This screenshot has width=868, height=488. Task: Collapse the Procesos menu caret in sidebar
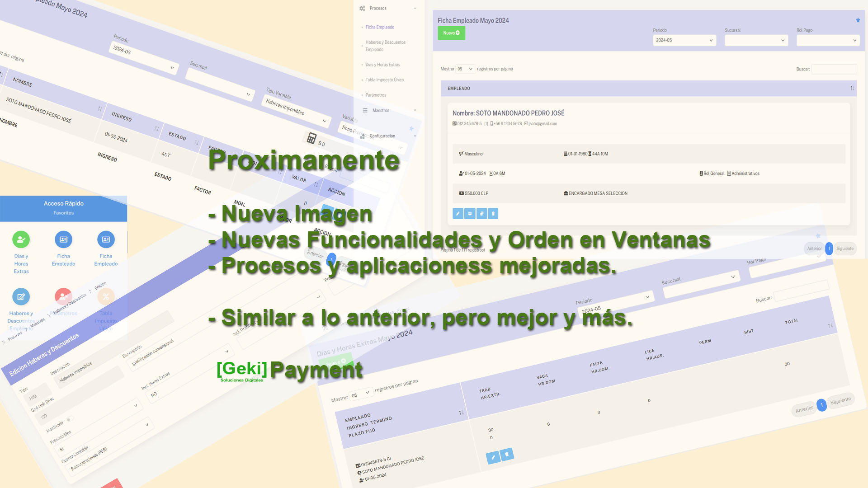coord(415,9)
